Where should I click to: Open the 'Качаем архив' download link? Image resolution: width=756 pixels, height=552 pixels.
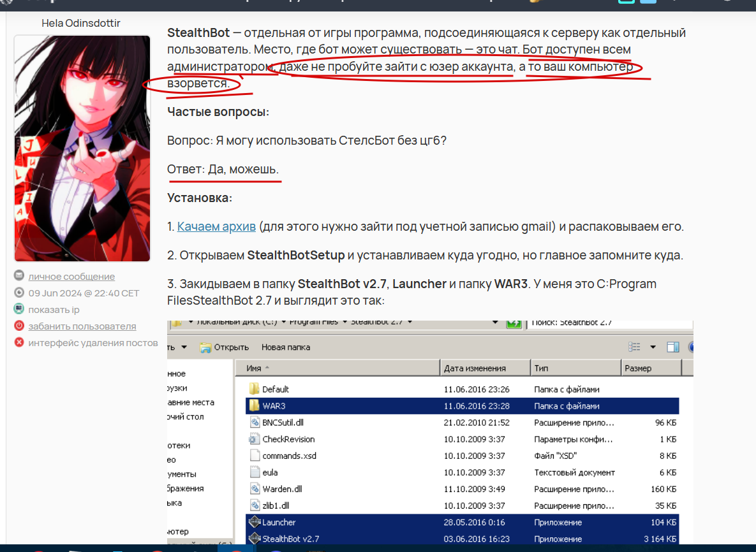coord(216,226)
